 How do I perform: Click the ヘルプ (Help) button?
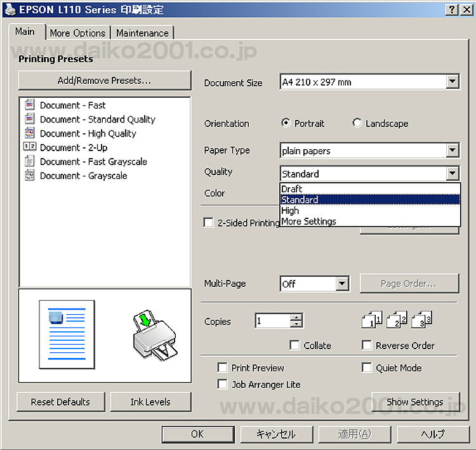pyautogui.click(x=433, y=434)
